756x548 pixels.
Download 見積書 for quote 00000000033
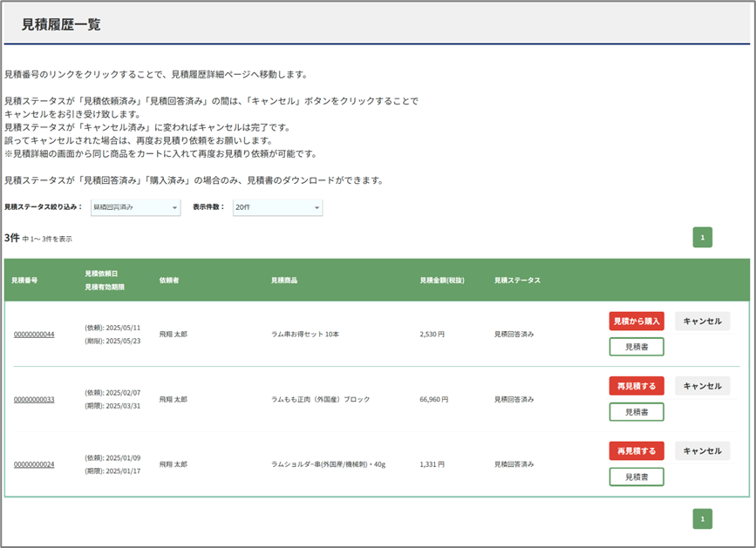pos(637,411)
